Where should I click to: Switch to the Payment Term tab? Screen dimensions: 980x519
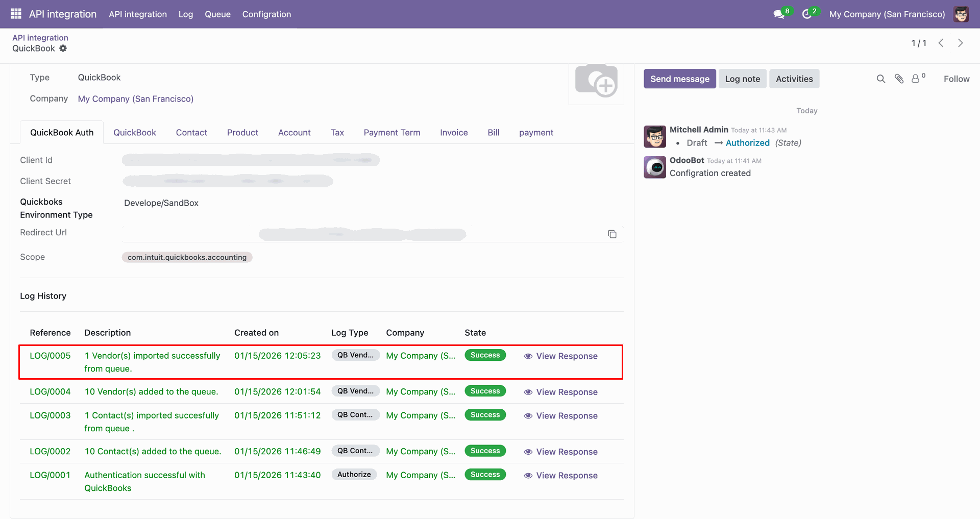tap(391, 133)
